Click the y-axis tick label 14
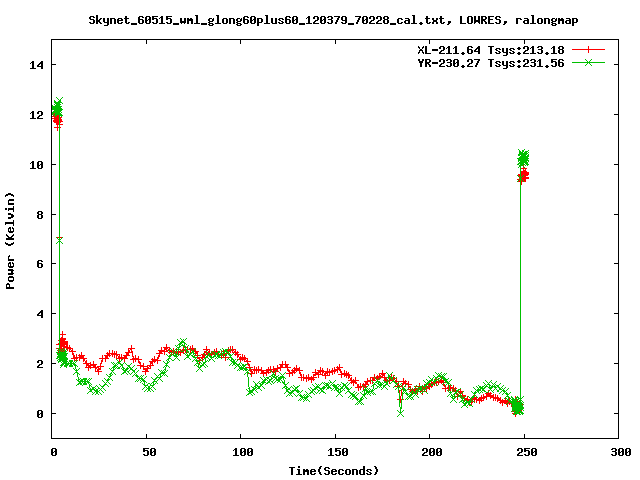Screen dimensions: 640x480 tap(37, 65)
